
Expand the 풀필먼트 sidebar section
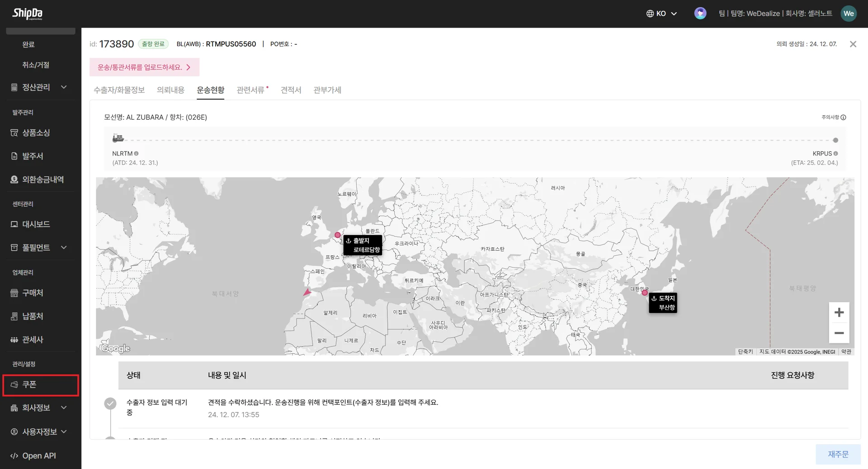pos(64,247)
